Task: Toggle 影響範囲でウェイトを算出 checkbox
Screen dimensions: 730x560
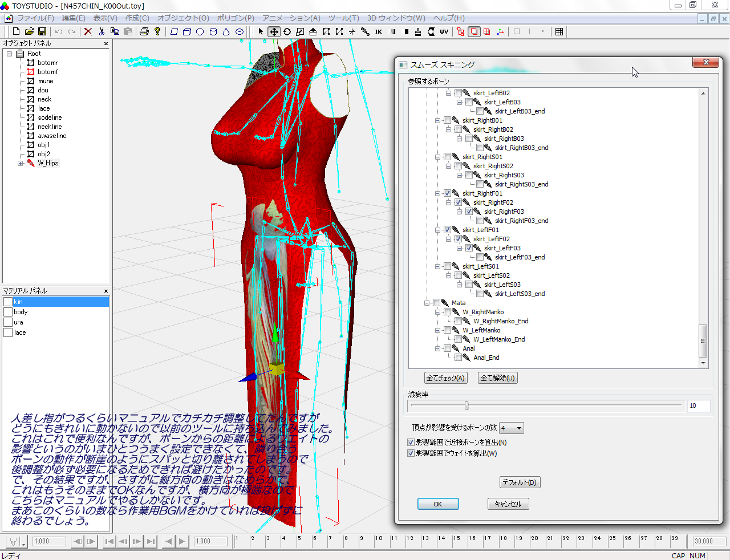Action: (411, 453)
